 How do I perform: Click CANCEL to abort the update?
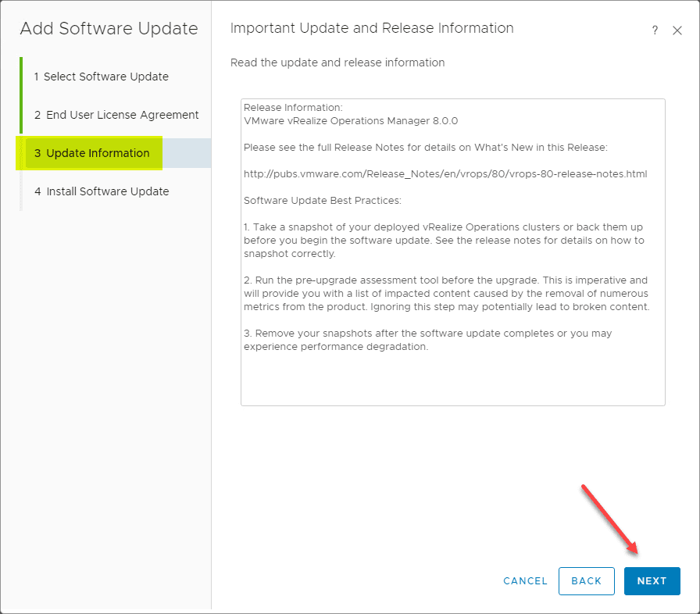pyautogui.click(x=525, y=581)
